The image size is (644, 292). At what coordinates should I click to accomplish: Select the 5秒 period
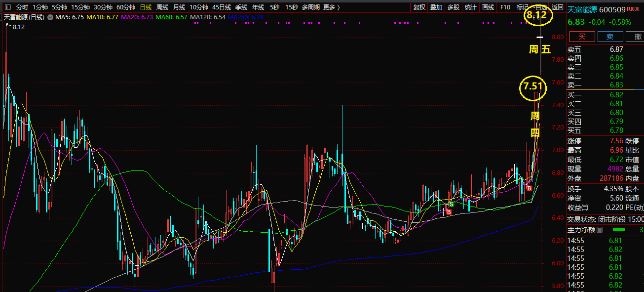point(274,7)
